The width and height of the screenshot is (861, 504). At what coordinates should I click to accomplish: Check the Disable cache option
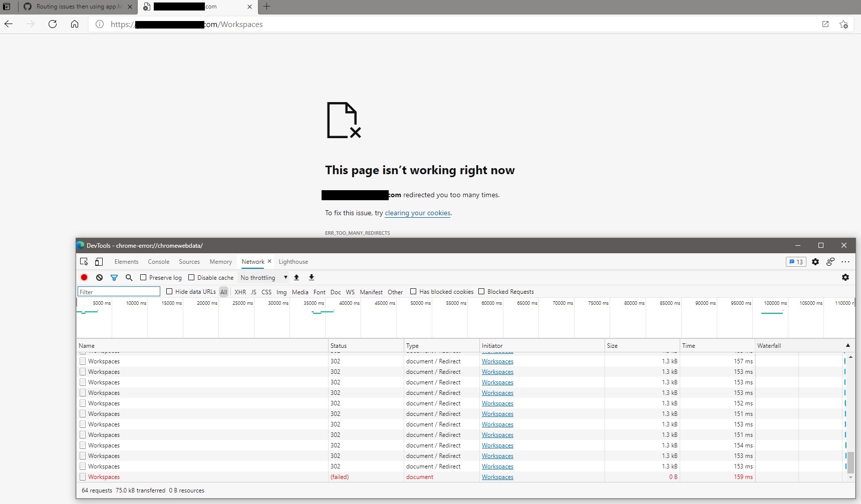point(192,277)
